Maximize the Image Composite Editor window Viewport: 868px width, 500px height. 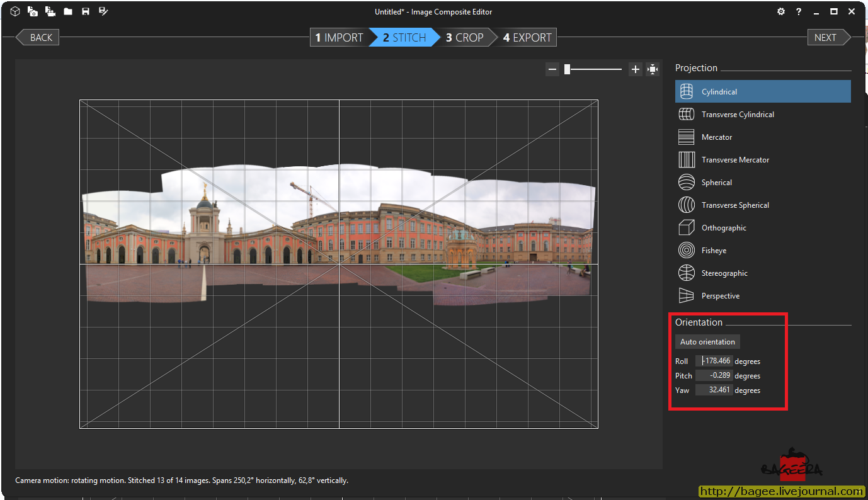(834, 11)
